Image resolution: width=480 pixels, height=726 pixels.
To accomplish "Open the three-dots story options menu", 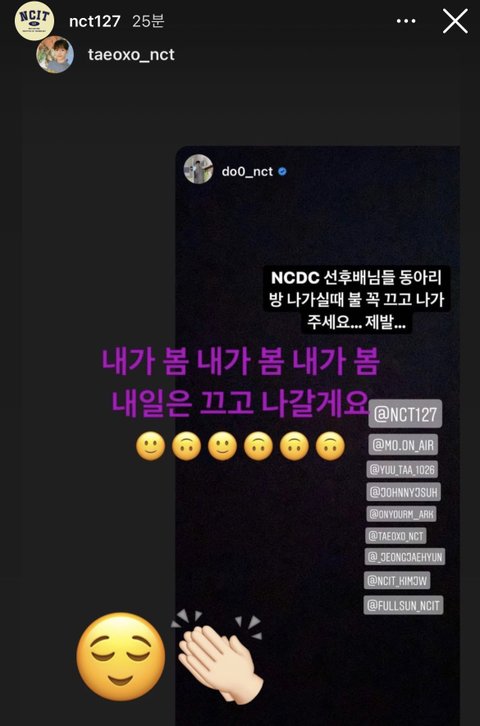I will 406,21.
